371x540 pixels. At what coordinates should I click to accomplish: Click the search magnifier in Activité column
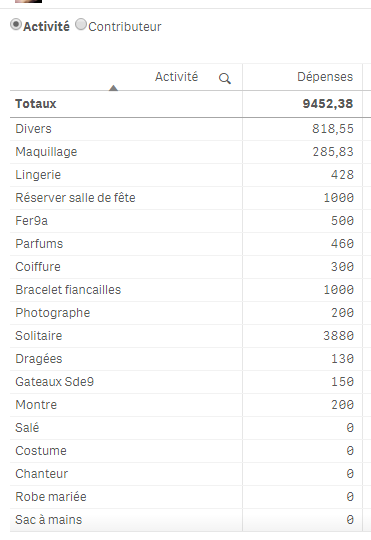pos(225,79)
